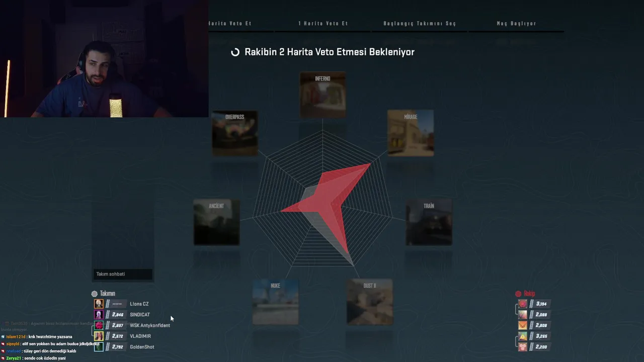644x362 pixels.
Task: Click player name 'SINDICAT'
Action: tap(140, 315)
